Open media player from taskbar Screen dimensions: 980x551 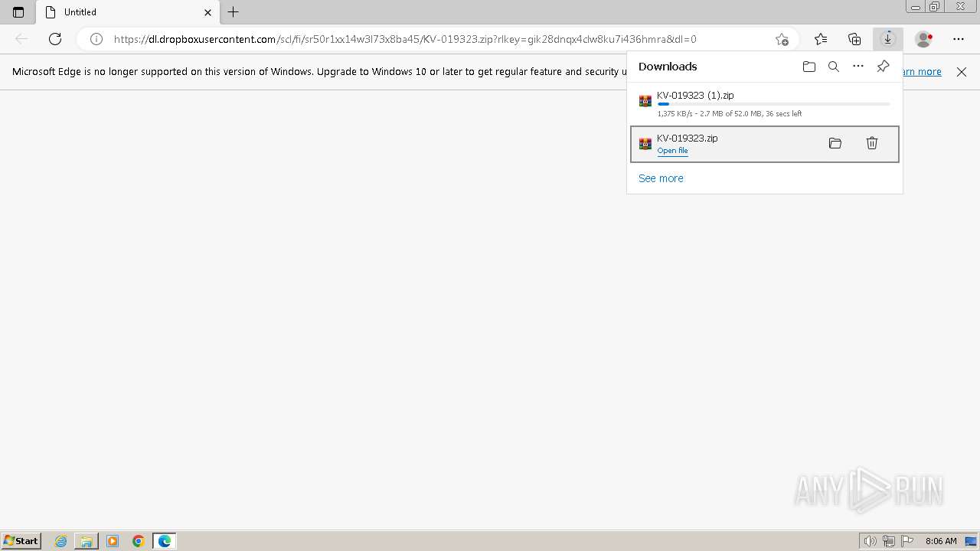click(x=113, y=541)
